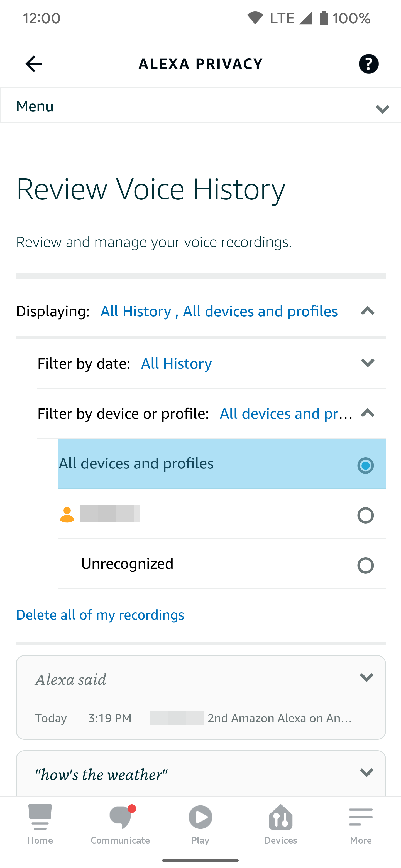Tap the Today 3:19 PM recording details
The image size is (401, 868).
coord(194,718)
